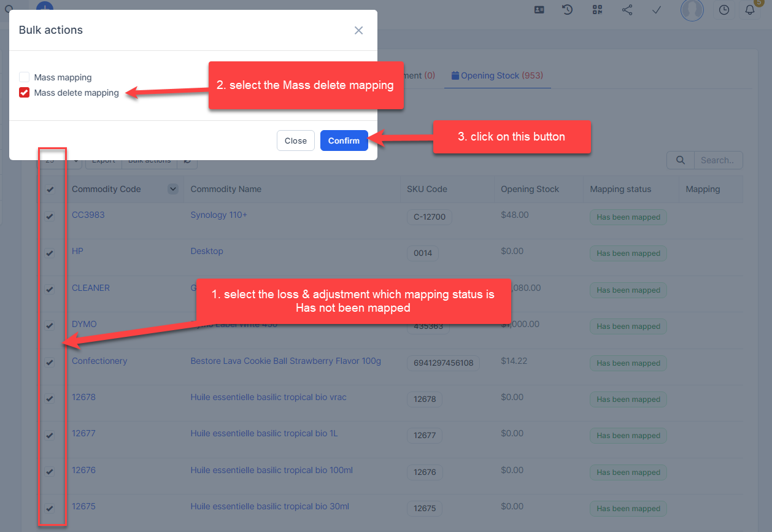
Task: Check the Mass mapping checkbox
Action: (25, 77)
